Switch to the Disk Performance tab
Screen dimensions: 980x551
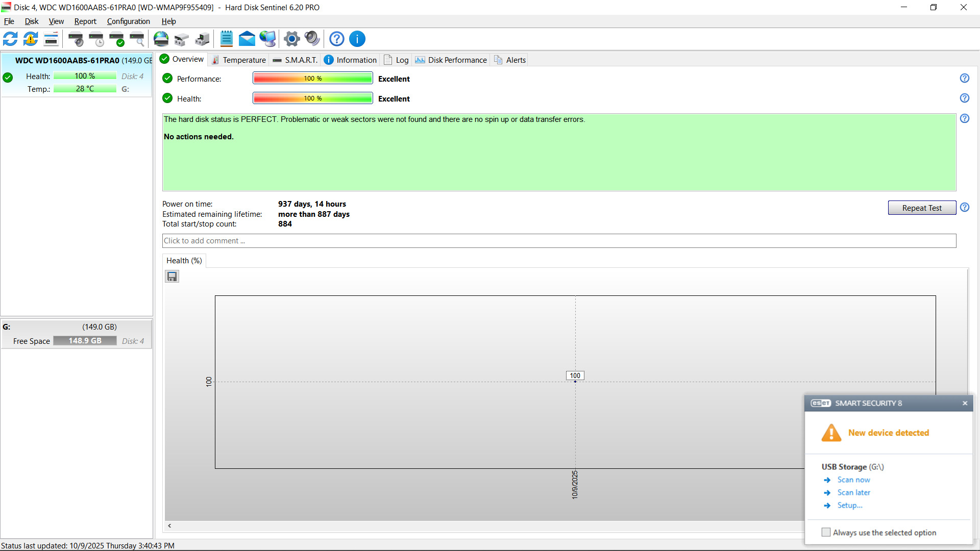[x=451, y=60]
